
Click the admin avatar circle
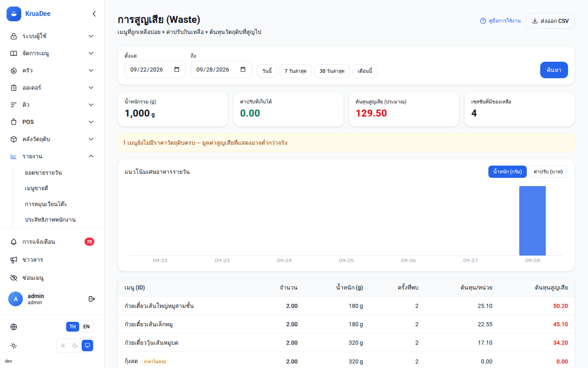16,299
